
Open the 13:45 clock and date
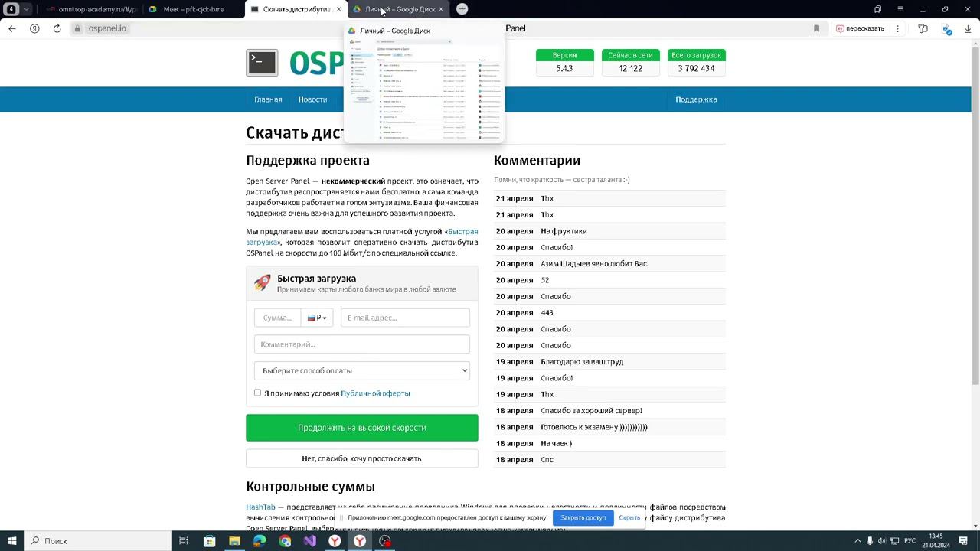click(936, 541)
